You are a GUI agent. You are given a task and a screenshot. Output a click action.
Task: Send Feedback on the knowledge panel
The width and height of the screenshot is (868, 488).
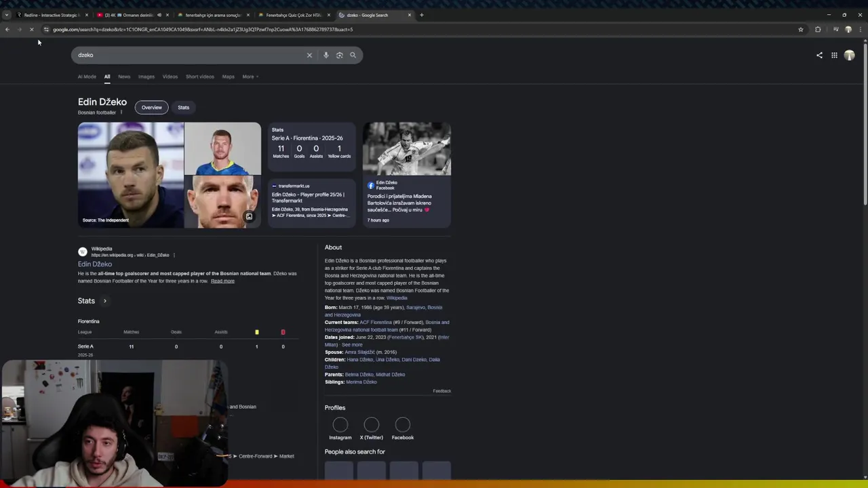tap(442, 391)
